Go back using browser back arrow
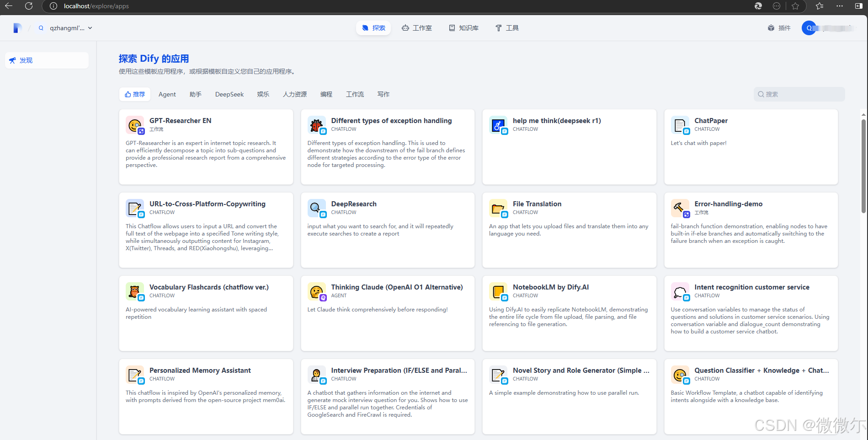 9,6
